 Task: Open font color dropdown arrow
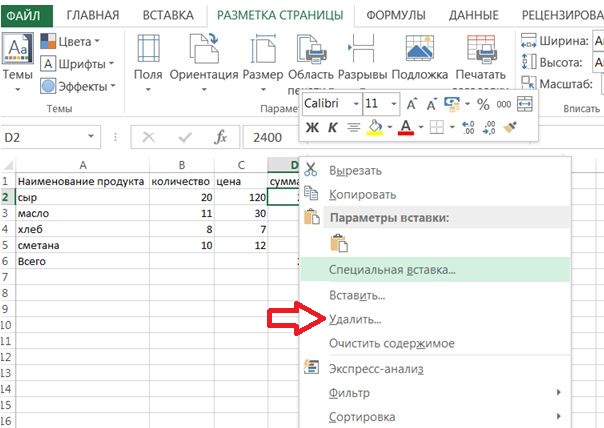coord(421,127)
